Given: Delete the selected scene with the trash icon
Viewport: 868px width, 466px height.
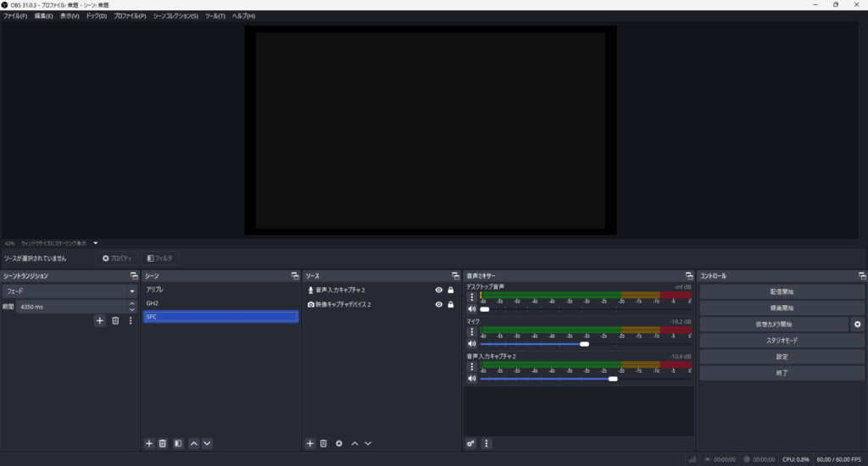Looking at the screenshot, I should tap(163, 443).
